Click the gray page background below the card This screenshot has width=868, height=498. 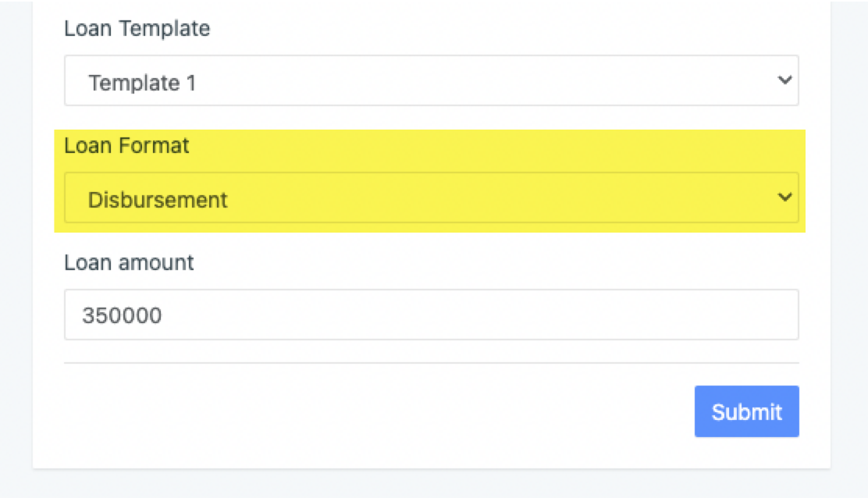(431, 486)
